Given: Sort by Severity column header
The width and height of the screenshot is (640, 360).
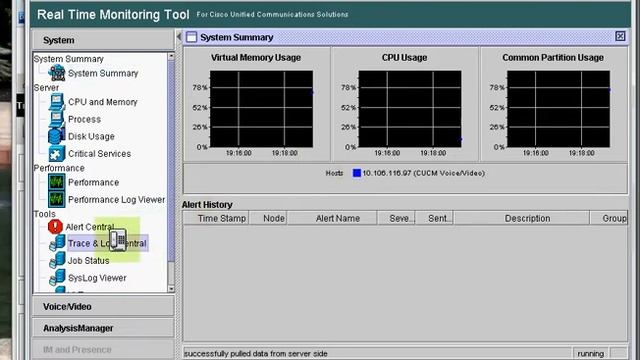Looking at the screenshot, I should click(x=396, y=218).
